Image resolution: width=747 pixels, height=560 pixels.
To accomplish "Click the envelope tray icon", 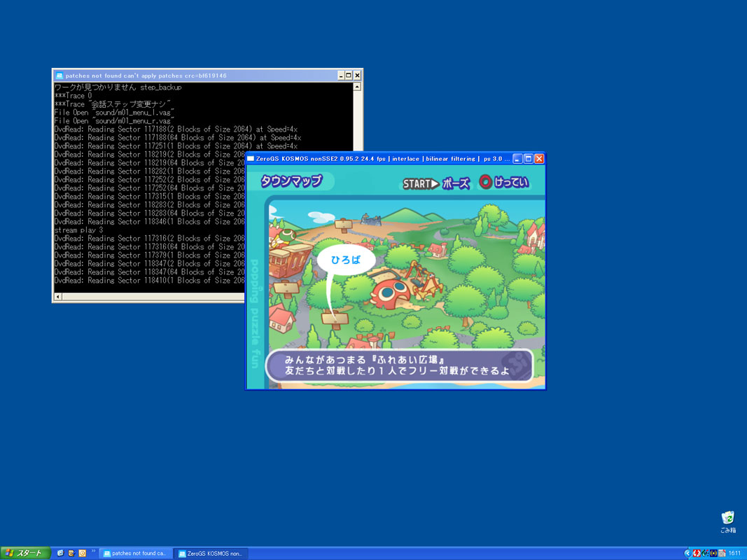I will click(x=722, y=553).
